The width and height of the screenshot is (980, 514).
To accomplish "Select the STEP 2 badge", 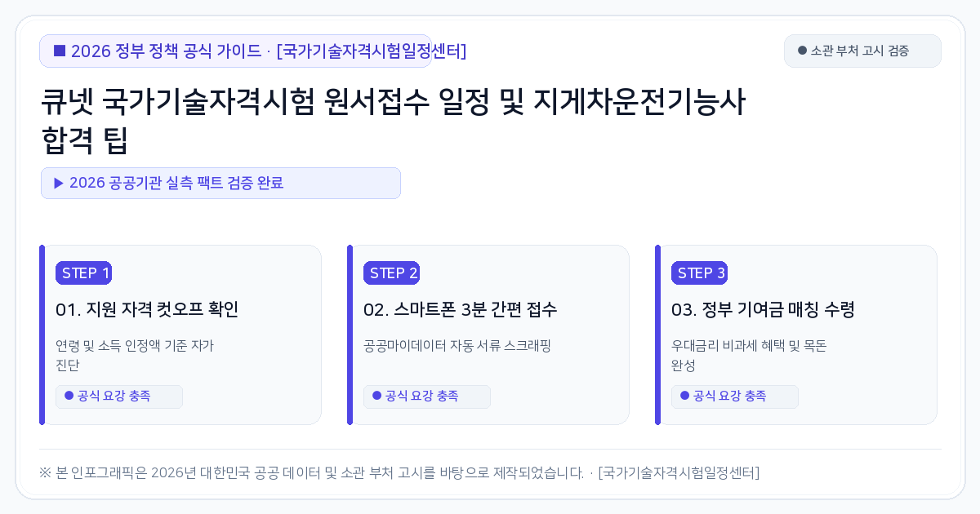I will coord(392,273).
